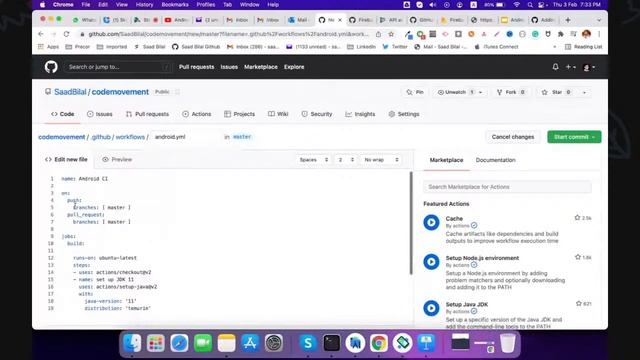The width and height of the screenshot is (640, 360).
Task: Open the indent size 2 dropdown
Action: [346, 160]
